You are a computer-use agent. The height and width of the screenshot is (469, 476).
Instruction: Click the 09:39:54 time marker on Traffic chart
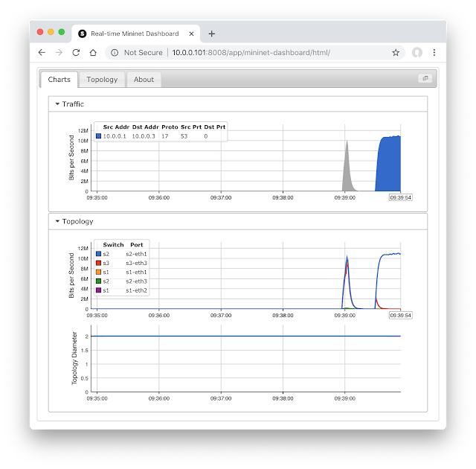[400, 198]
